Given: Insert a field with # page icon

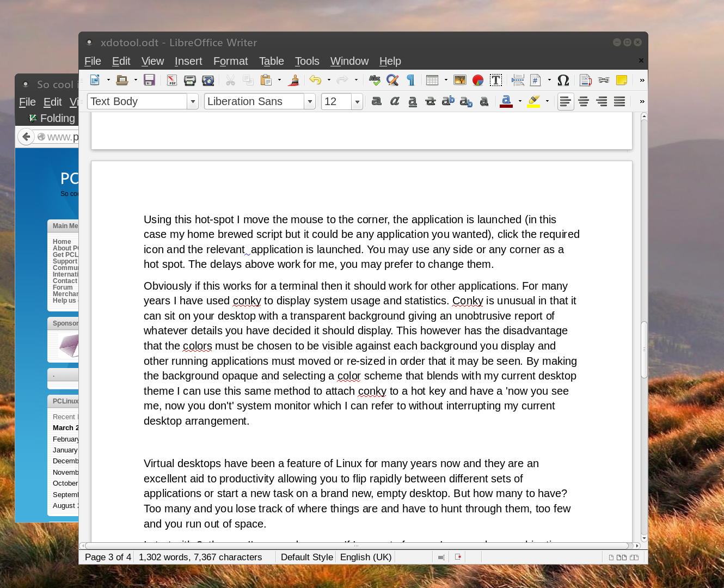Looking at the screenshot, I should point(536,80).
